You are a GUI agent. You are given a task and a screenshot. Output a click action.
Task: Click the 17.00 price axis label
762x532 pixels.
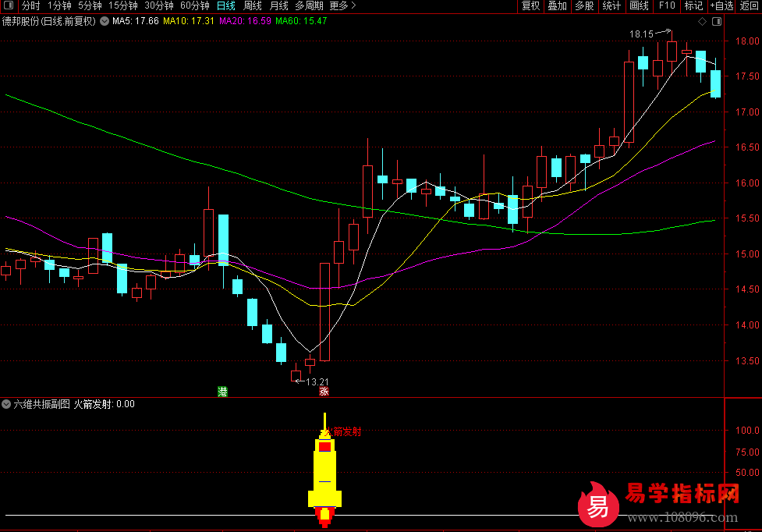pos(747,112)
